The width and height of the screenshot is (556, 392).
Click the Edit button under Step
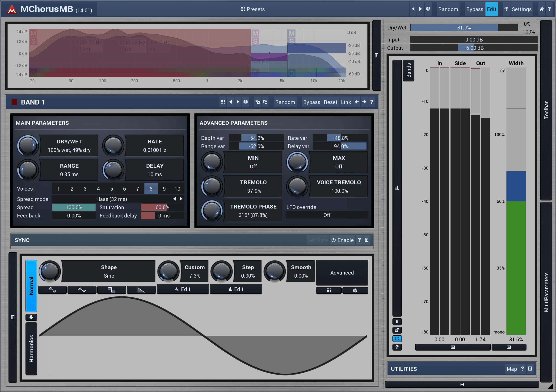pos(236,289)
